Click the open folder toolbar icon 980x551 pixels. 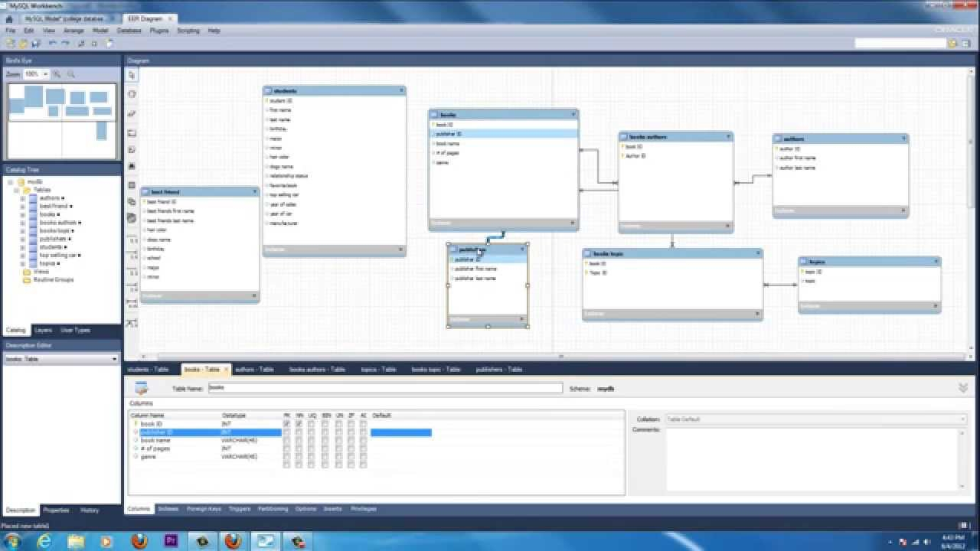(x=23, y=44)
